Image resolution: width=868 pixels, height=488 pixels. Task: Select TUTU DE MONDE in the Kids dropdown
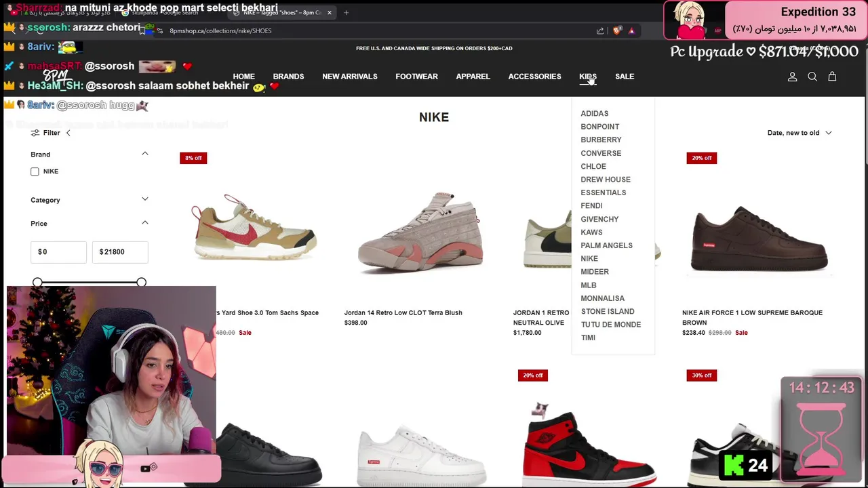pos(611,325)
